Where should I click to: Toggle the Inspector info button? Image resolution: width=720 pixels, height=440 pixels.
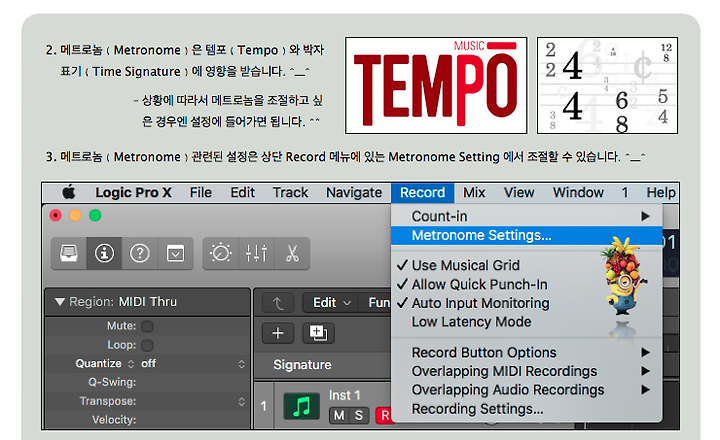coord(104,253)
